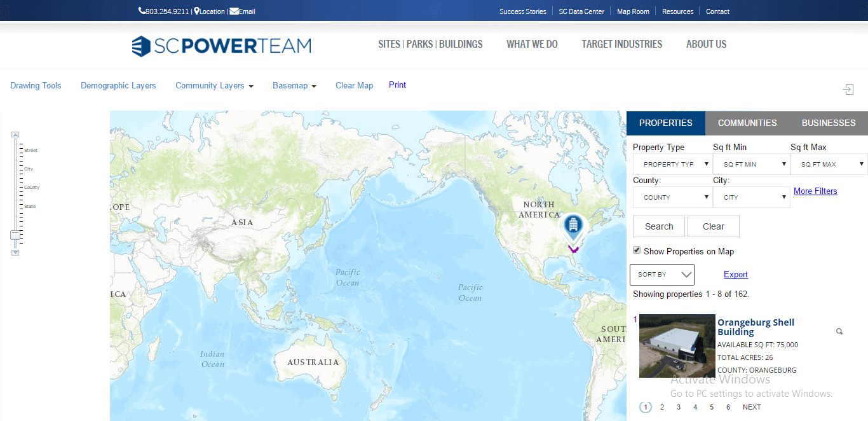Click the magnifier icon next to Orangeburg Shell Building
Image resolution: width=868 pixels, height=421 pixels.
pos(839,331)
